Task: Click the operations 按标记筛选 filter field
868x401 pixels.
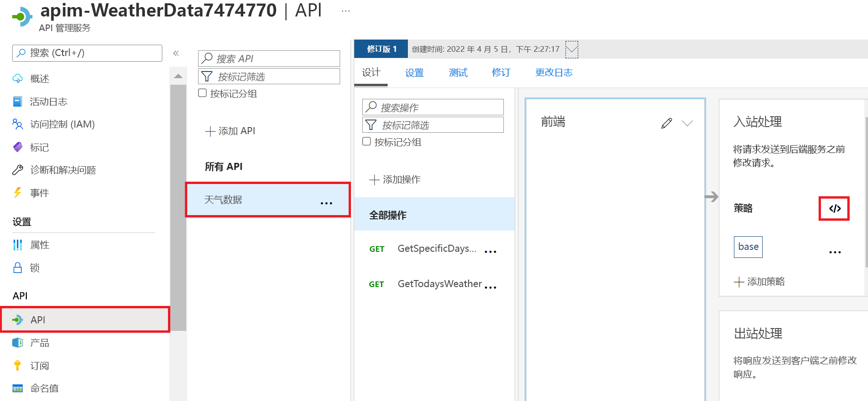Action: [433, 125]
